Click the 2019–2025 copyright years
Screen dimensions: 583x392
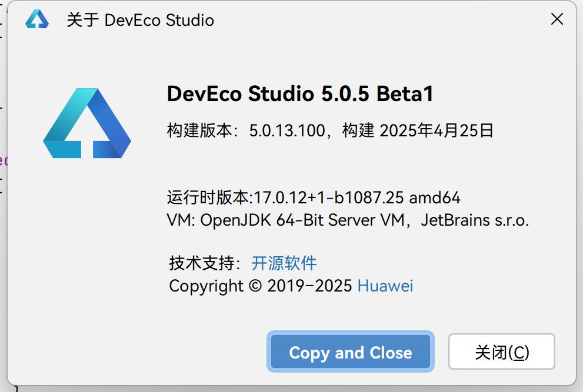click(x=309, y=286)
